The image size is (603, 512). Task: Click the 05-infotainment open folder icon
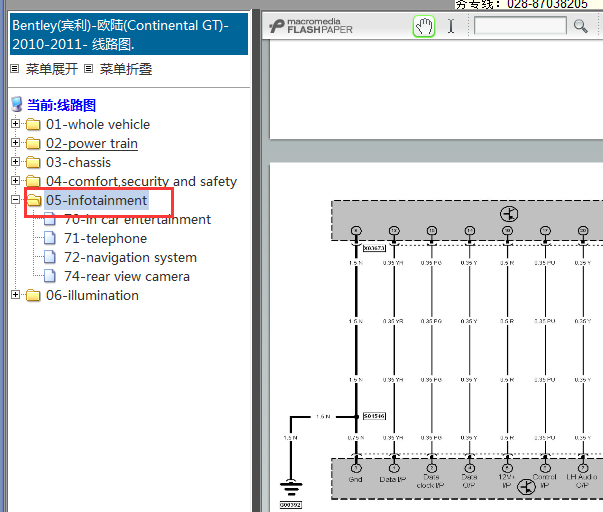pos(34,200)
